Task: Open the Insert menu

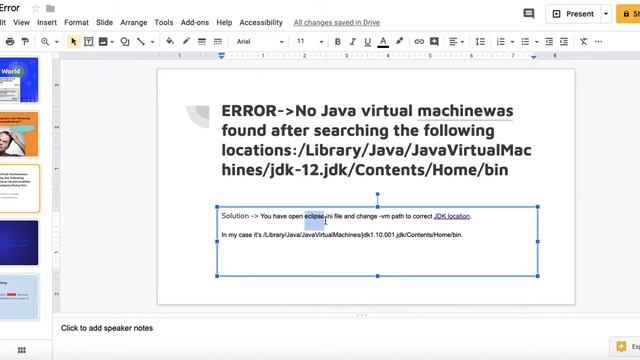Action: click(47, 22)
